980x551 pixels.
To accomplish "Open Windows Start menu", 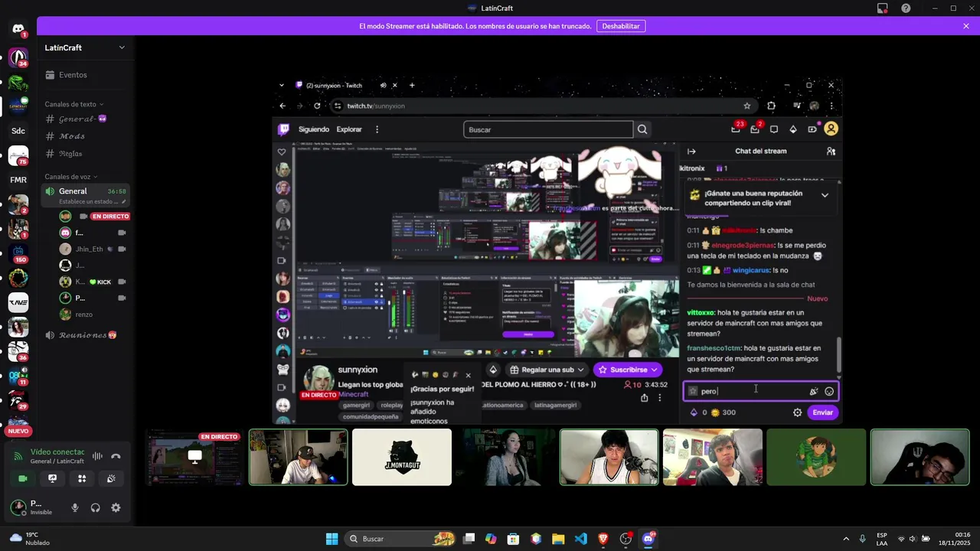I will (332, 539).
